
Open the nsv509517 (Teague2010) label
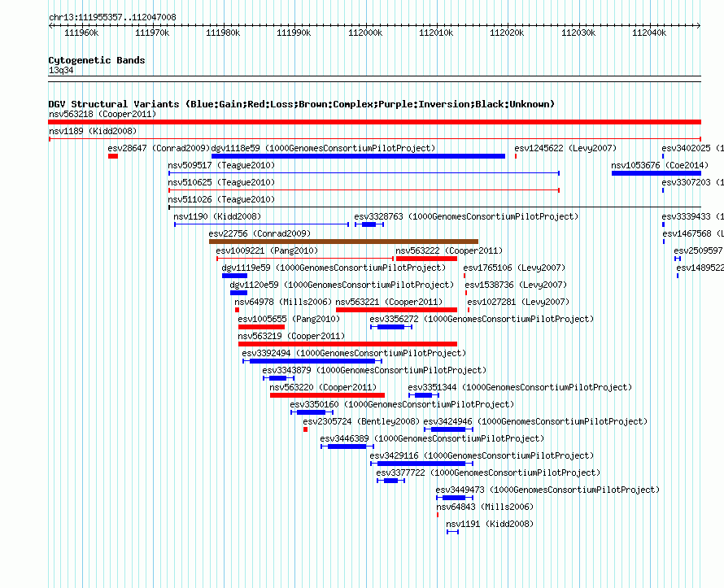[x=221, y=165]
